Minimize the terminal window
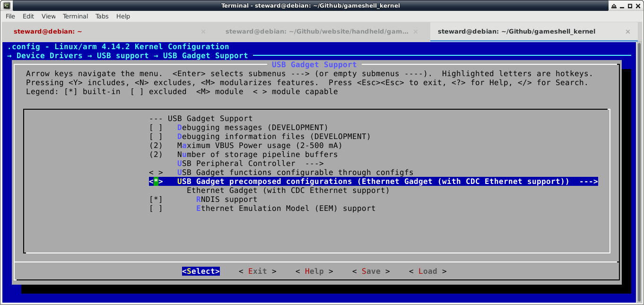This screenshot has width=644, height=305. pos(623,6)
